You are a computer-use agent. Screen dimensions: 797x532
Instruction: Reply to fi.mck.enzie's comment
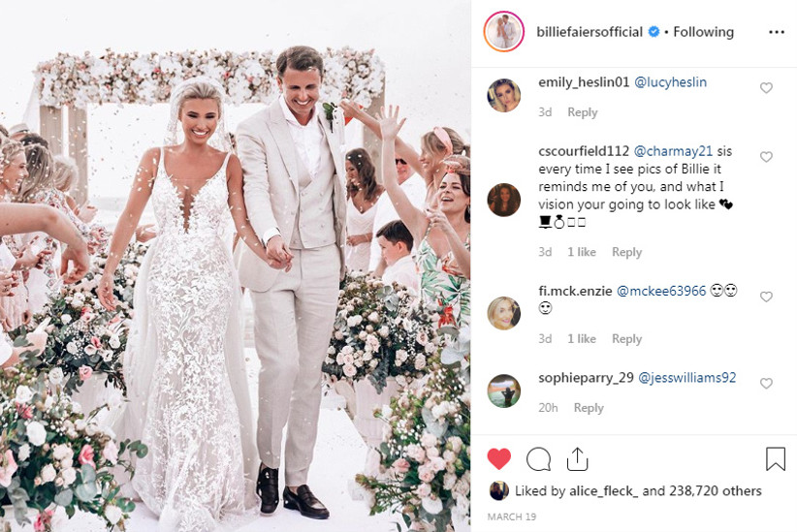(x=626, y=339)
